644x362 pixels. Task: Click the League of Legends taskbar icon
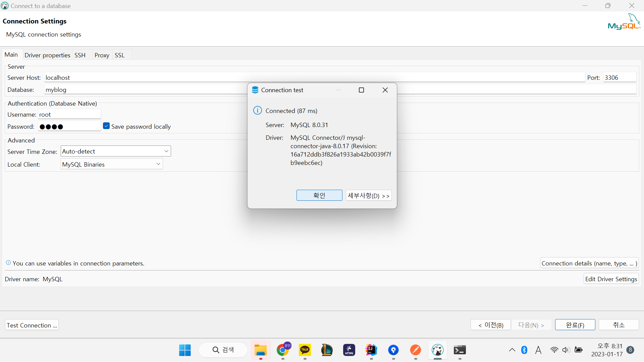coord(327,350)
